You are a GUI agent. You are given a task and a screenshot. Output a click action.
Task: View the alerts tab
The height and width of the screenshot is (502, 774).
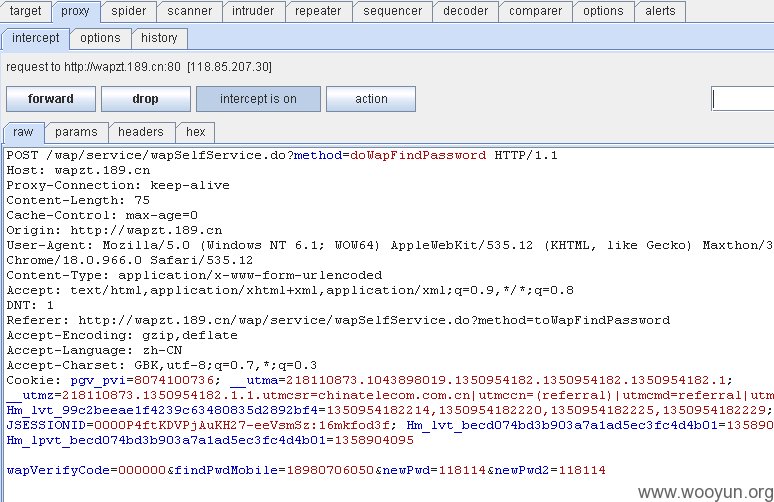[x=660, y=11]
